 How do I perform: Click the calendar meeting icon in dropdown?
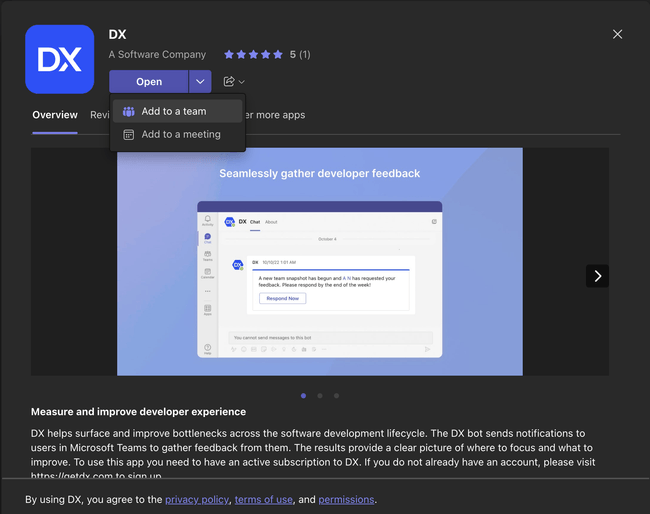[x=128, y=134]
